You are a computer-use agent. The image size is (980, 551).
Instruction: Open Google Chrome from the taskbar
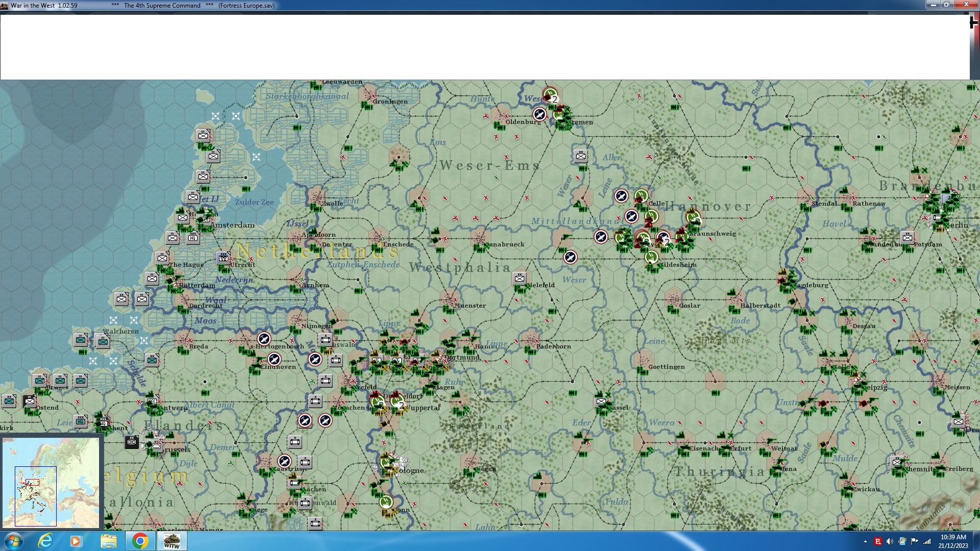coord(140,541)
